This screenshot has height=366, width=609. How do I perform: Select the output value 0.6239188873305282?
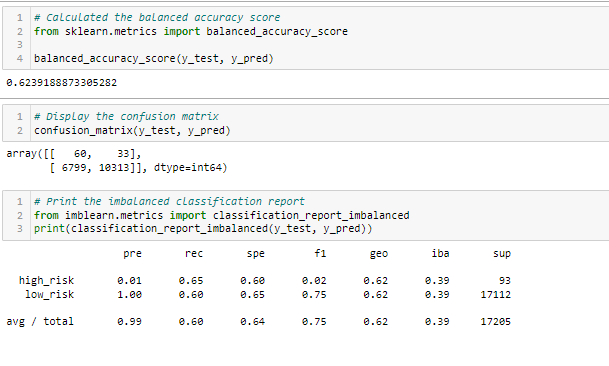61,83
